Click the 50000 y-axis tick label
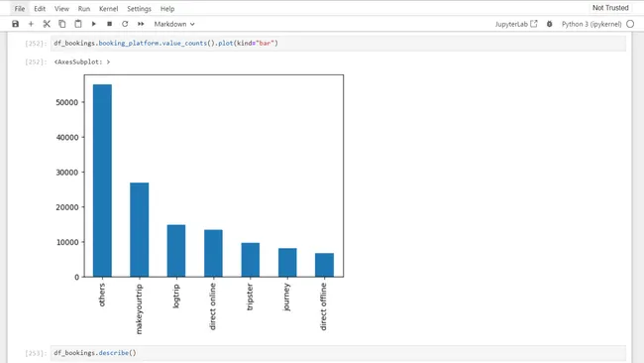 [67, 102]
